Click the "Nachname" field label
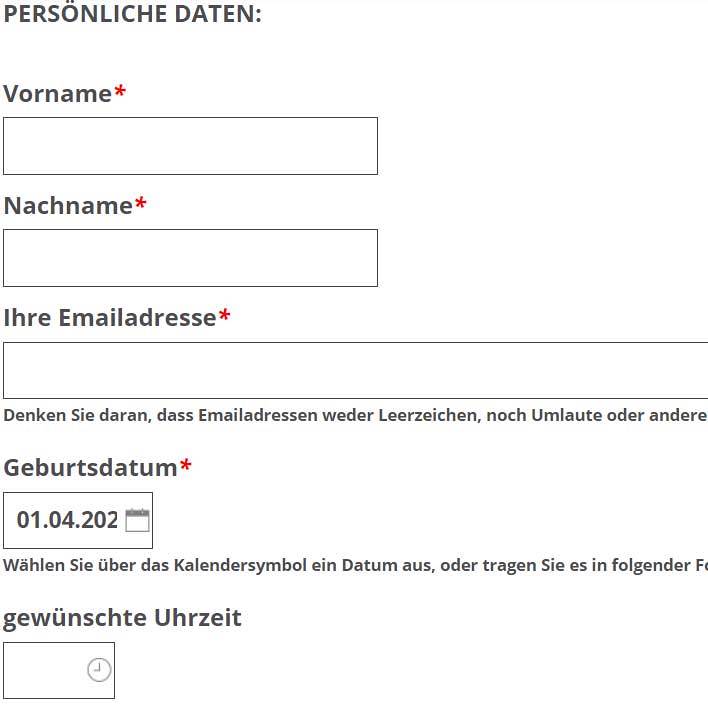This screenshot has width=708, height=708. click(x=68, y=206)
